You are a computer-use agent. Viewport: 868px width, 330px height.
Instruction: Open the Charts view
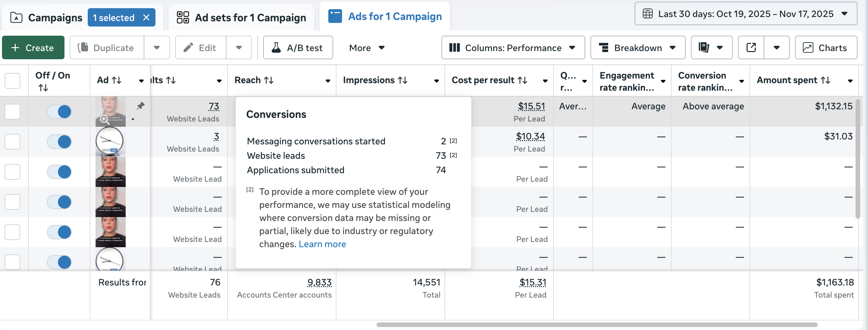(825, 47)
